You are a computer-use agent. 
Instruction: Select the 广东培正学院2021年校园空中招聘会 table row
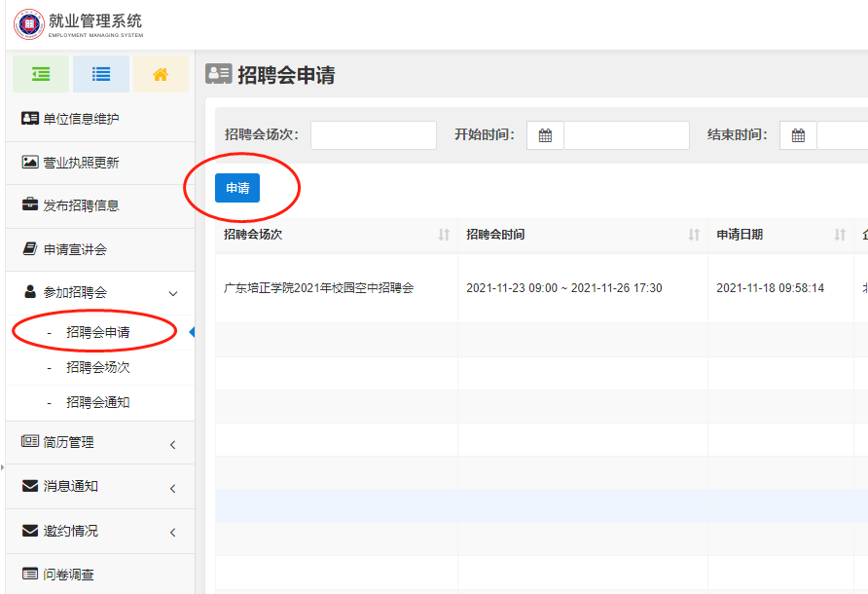click(319, 288)
